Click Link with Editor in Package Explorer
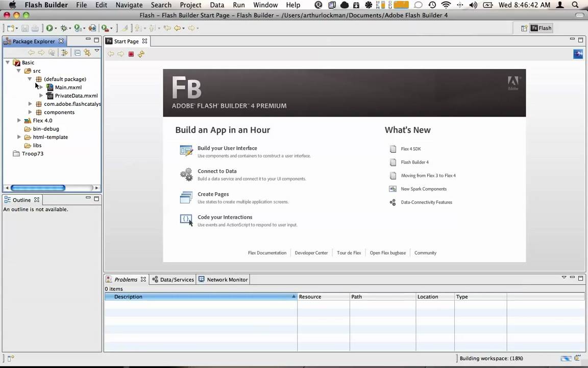588x368 pixels. pyautogui.click(x=87, y=53)
